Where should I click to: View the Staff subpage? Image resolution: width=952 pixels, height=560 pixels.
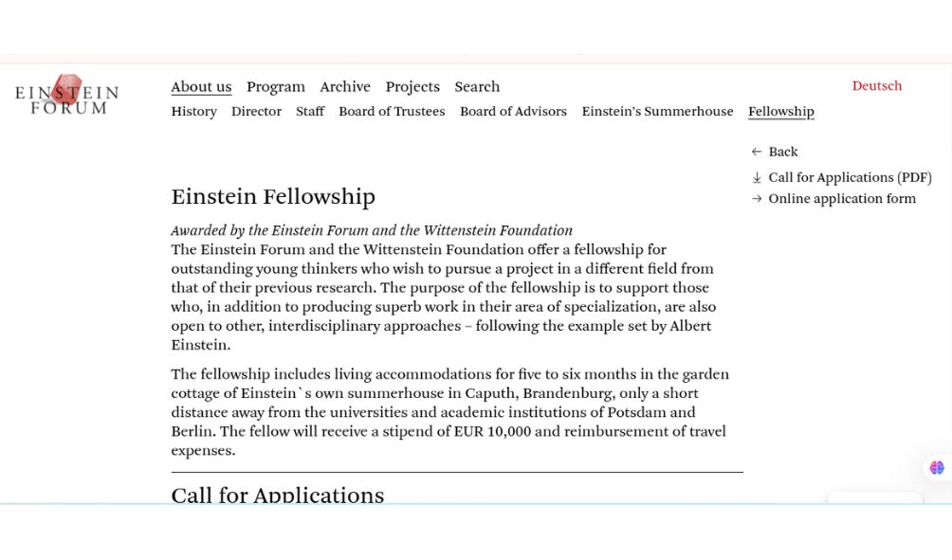[310, 112]
